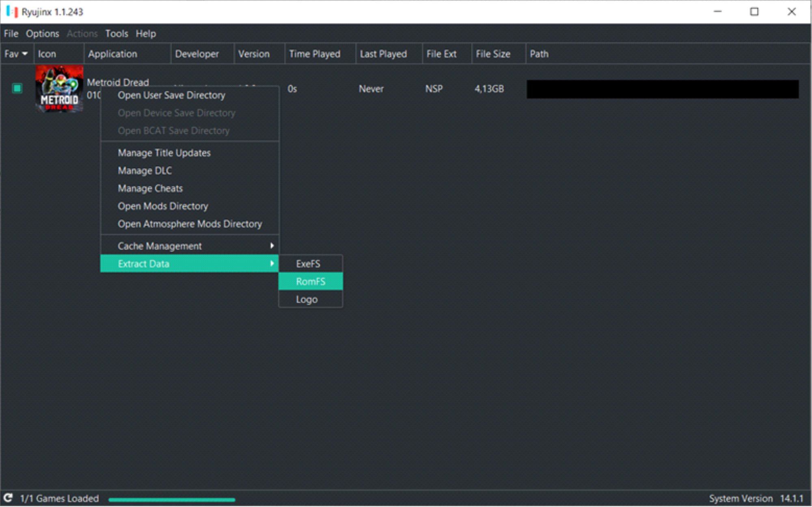
Task: Select Logo from Extract Data submenu
Action: pos(307,299)
